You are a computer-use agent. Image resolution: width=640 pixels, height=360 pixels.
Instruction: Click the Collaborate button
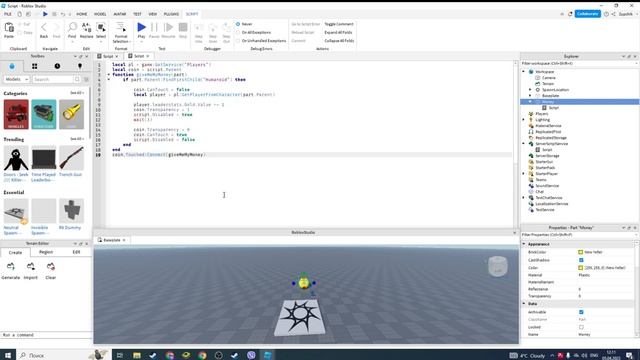pos(588,14)
